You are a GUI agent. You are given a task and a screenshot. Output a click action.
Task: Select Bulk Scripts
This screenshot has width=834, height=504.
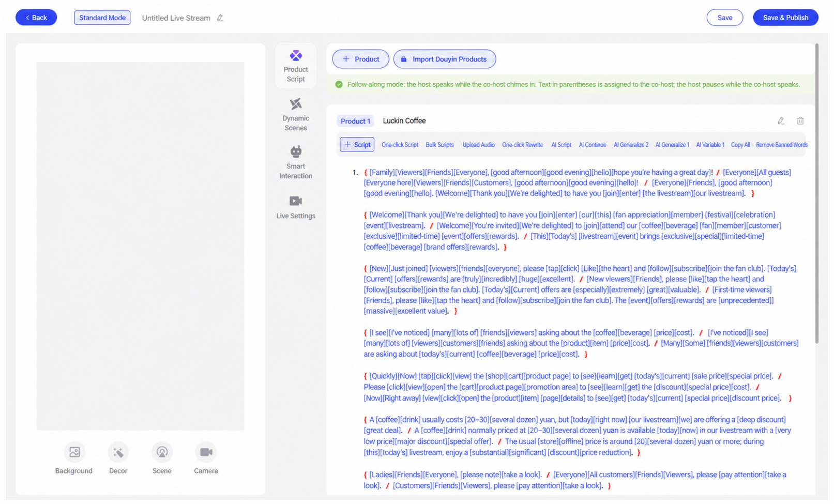pos(439,145)
